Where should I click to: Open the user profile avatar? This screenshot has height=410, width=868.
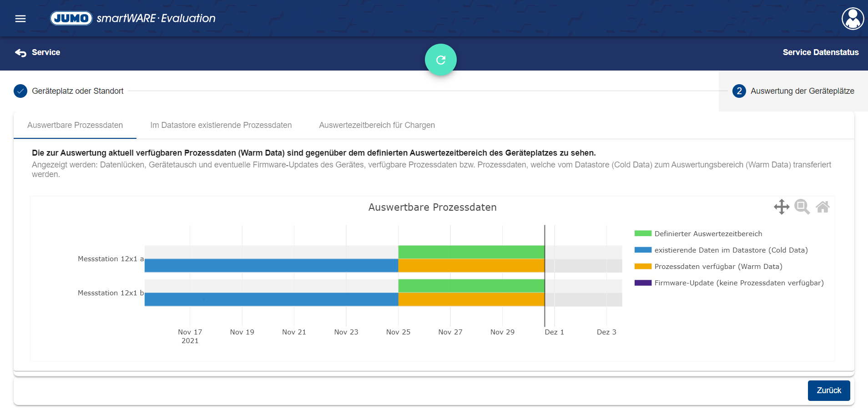(852, 19)
